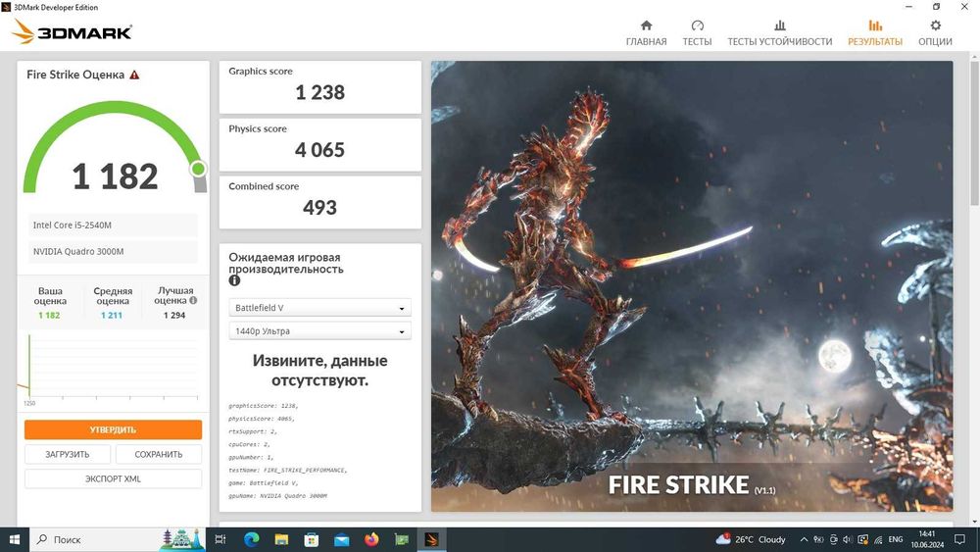Click the info icon next to Лучшая оценка

click(193, 300)
